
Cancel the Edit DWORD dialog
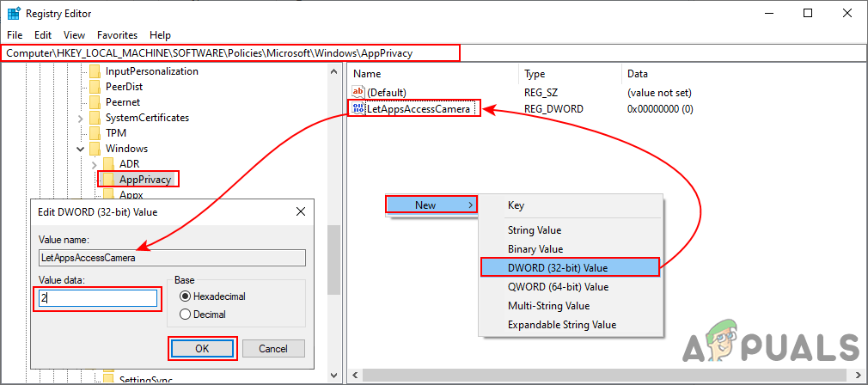[273, 348]
